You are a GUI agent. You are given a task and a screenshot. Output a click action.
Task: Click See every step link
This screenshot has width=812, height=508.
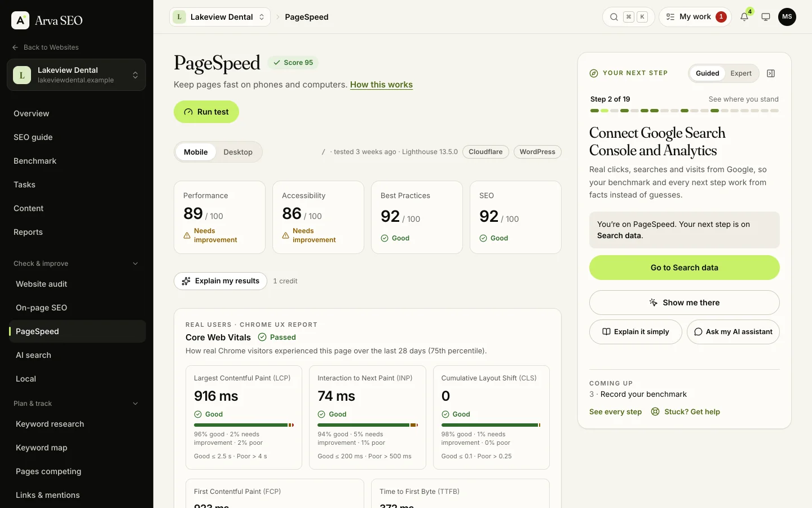[615, 411]
